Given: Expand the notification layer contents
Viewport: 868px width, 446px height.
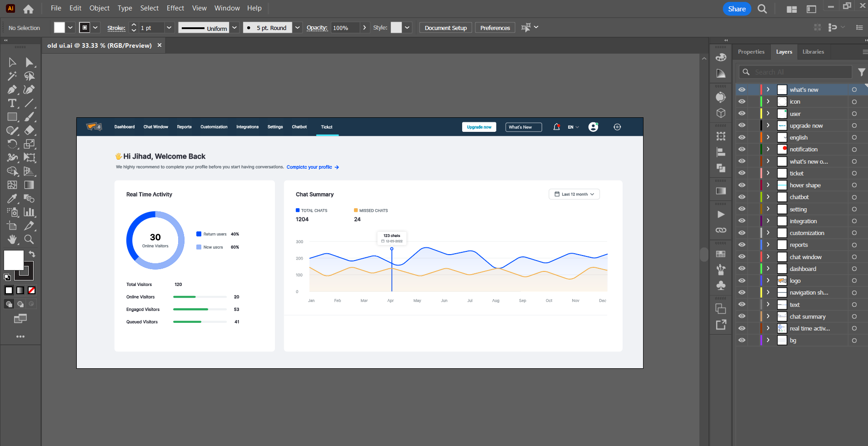Looking at the screenshot, I should click(x=768, y=149).
